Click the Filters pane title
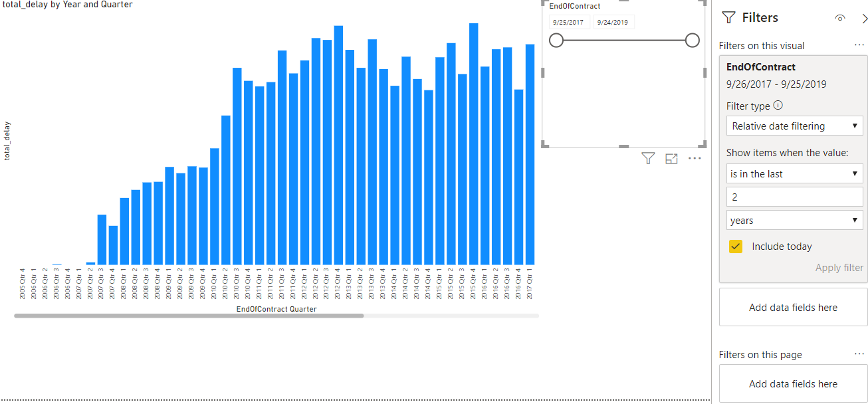 (760, 18)
